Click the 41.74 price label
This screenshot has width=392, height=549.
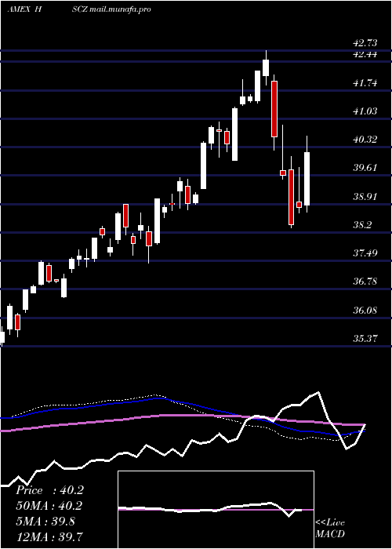(365, 83)
